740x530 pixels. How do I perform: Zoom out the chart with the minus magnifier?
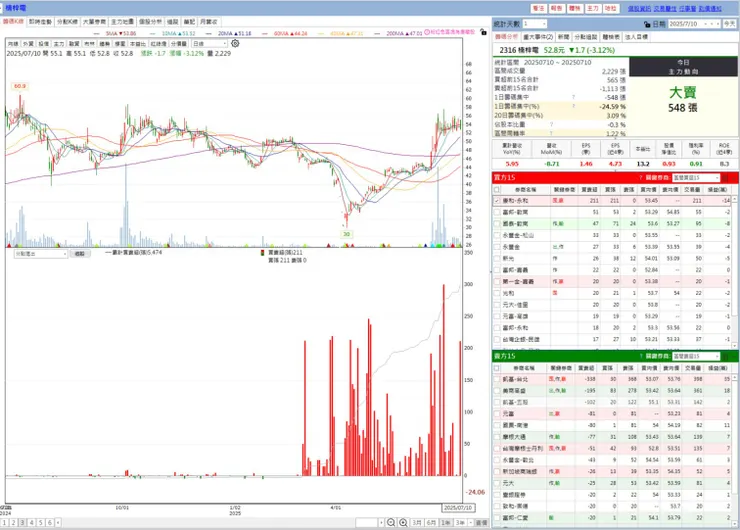[x=391, y=522]
